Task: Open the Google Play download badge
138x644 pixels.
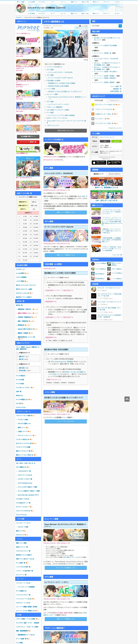Action: (x=114, y=162)
